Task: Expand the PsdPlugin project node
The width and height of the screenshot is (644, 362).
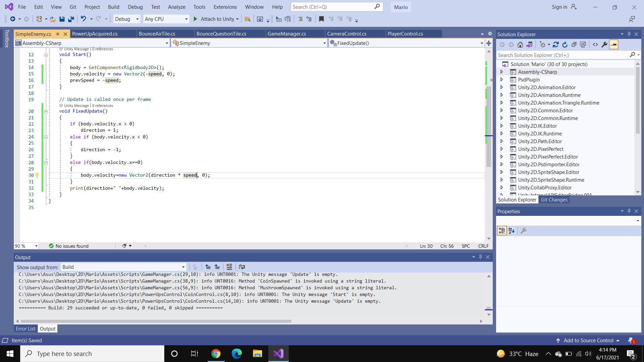Action: coord(502,80)
